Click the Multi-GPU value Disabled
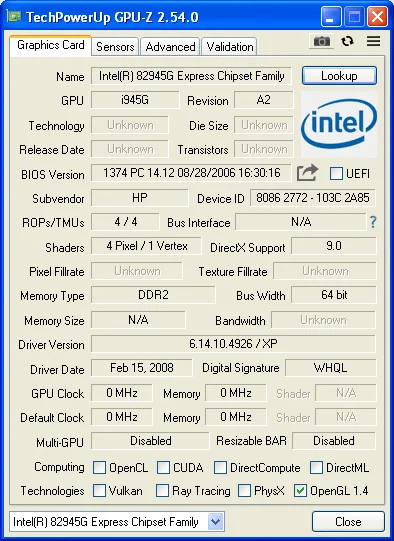Image resolution: width=394 pixels, height=541 pixels. coord(150,441)
